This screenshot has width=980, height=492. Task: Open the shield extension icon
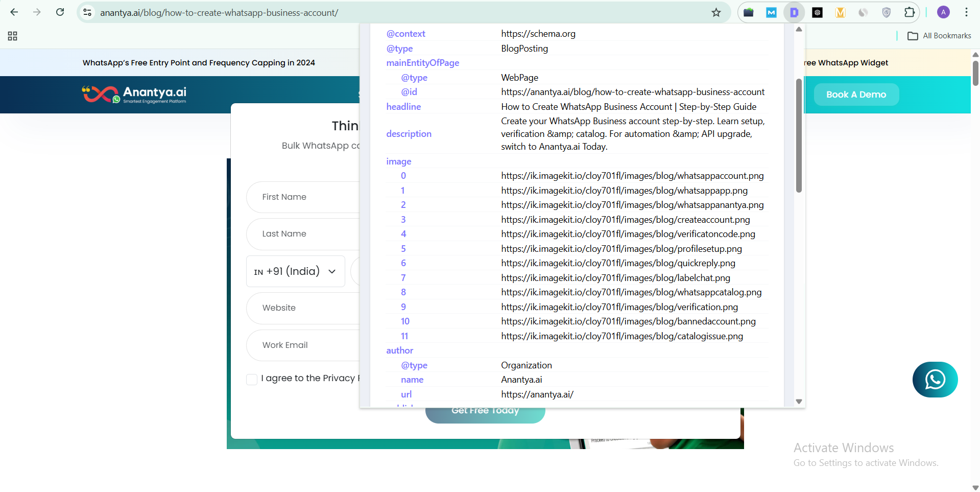tap(887, 12)
